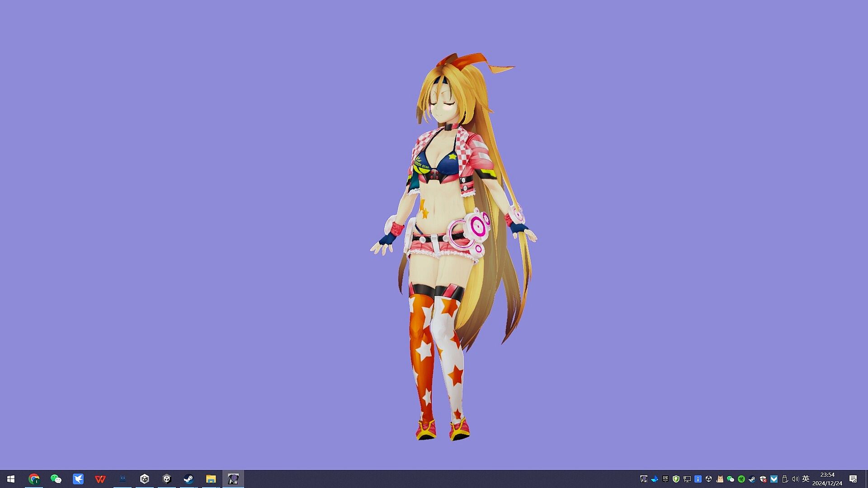
Task: Switch to the first Unity Hub taskbar icon
Action: tap(144, 479)
